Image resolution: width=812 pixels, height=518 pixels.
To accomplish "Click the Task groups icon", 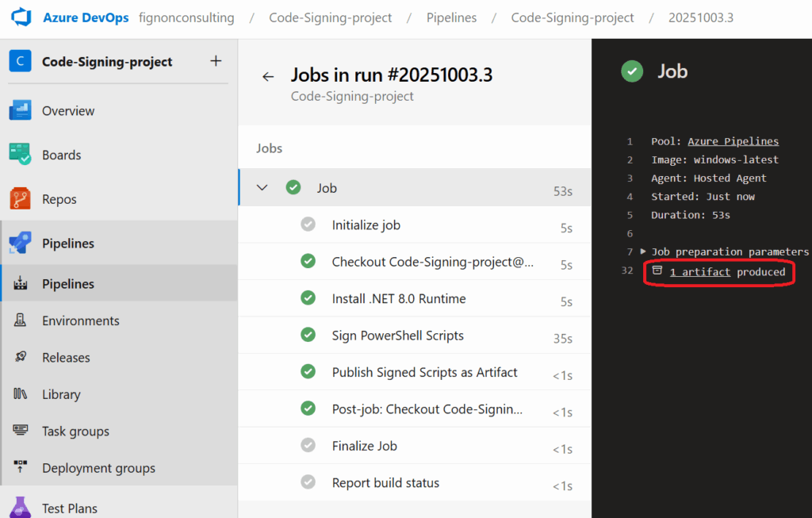I will [21, 432].
